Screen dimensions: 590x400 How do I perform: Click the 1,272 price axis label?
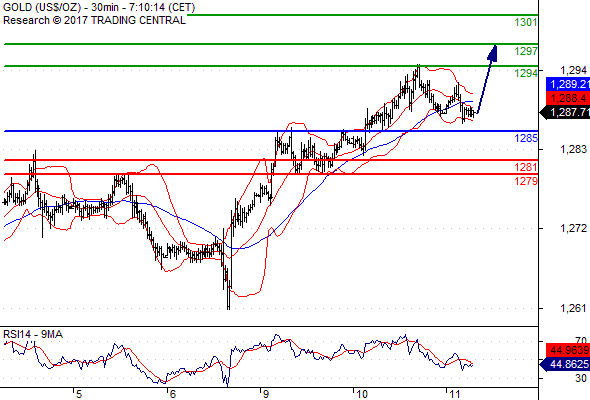tap(573, 228)
